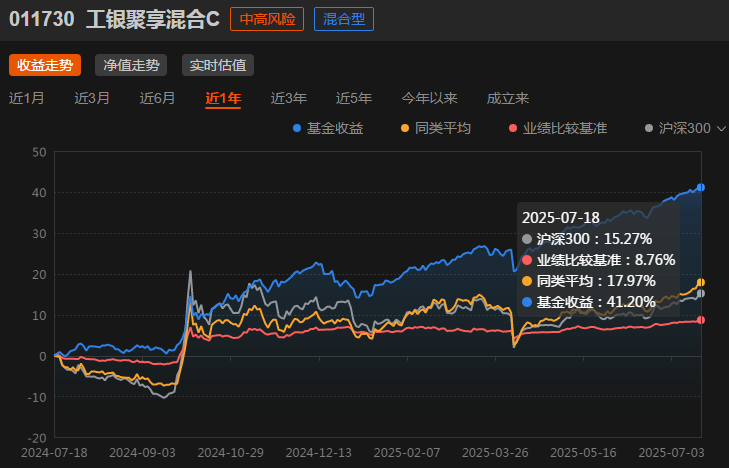The width and height of the screenshot is (729, 468).
Task: Expand the 沪深300 index dropdown arrow
Action: click(x=721, y=128)
